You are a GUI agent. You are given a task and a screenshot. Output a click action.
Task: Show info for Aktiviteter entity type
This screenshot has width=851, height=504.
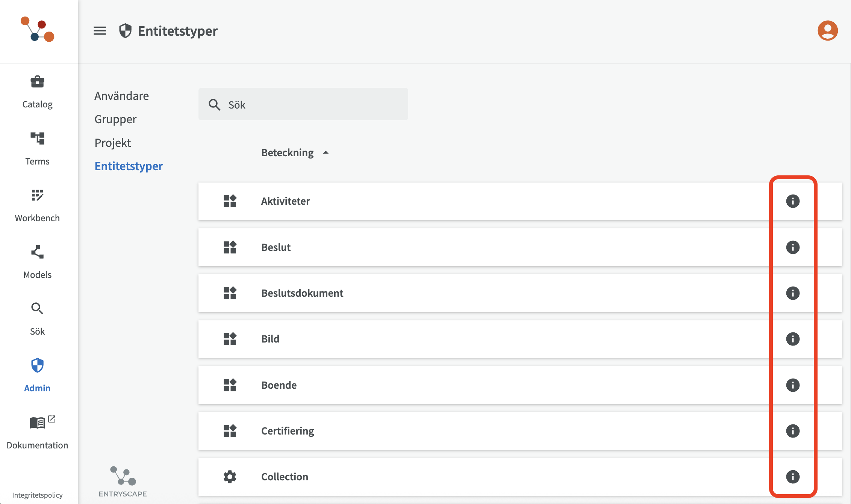tap(793, 201)
